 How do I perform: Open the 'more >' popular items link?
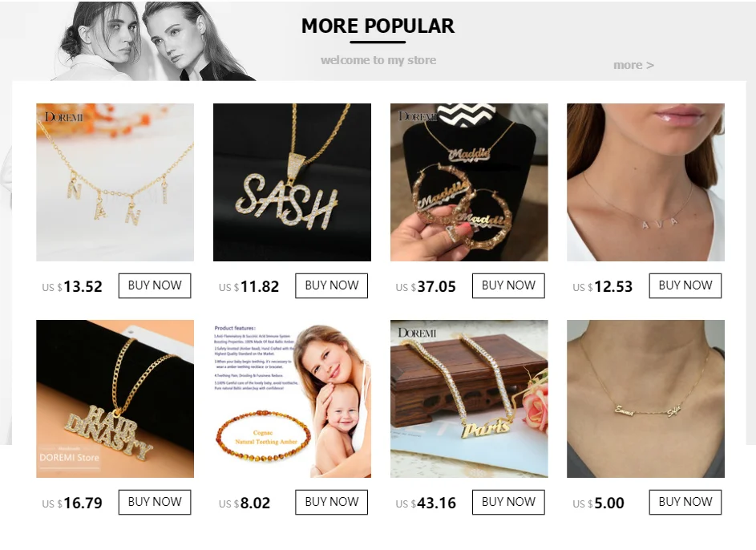(x=633, y=65)
